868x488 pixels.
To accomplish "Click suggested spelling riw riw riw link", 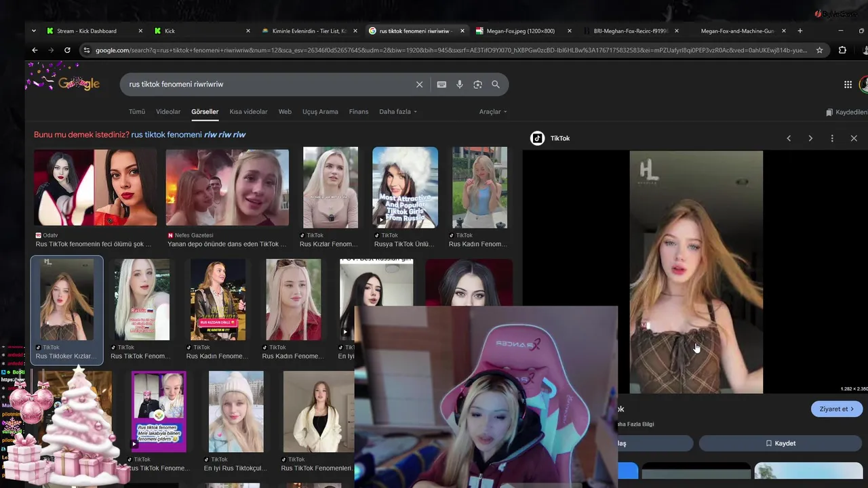I will (x=225, y=134).
